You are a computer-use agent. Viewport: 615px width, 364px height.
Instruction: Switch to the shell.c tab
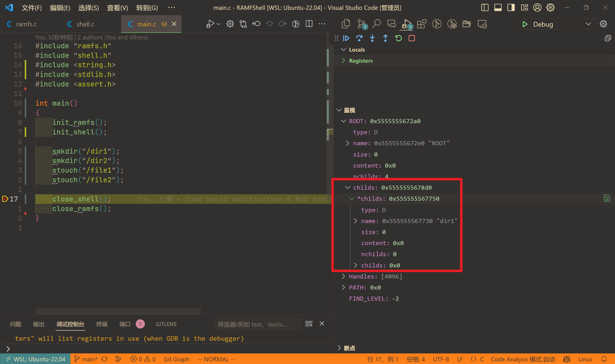(x=85, y=24)
